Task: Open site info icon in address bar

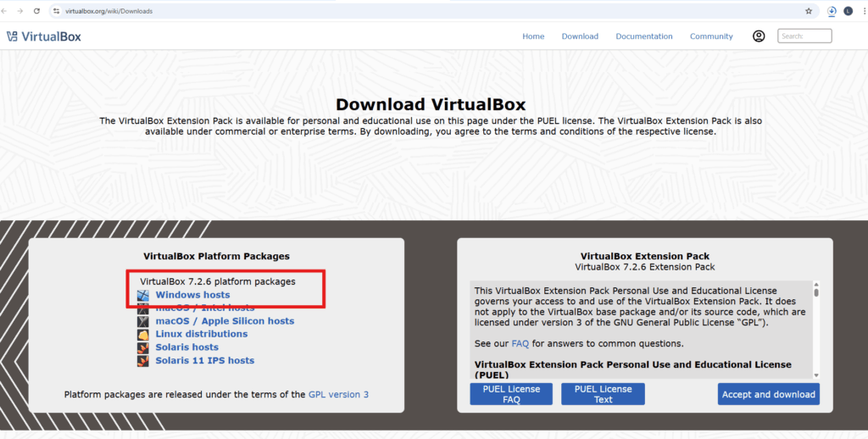Action: [56, 11]
